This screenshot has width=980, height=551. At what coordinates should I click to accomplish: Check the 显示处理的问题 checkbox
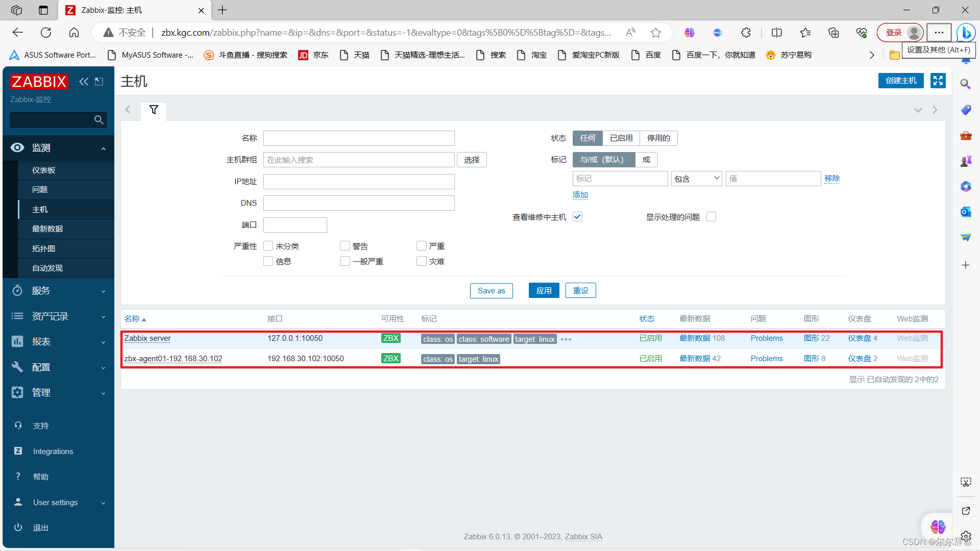click(x=711, y=217)
